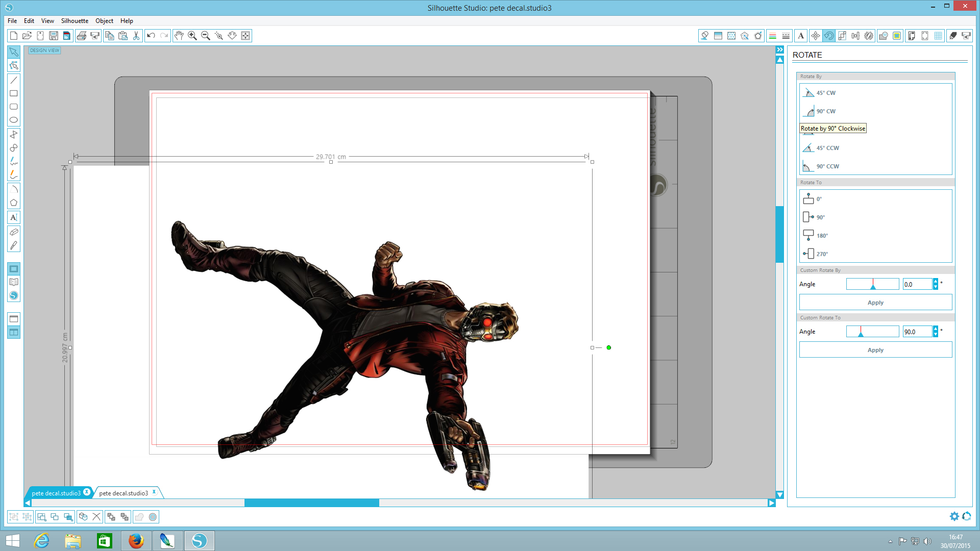Select the Knife tool

(14, 245)
